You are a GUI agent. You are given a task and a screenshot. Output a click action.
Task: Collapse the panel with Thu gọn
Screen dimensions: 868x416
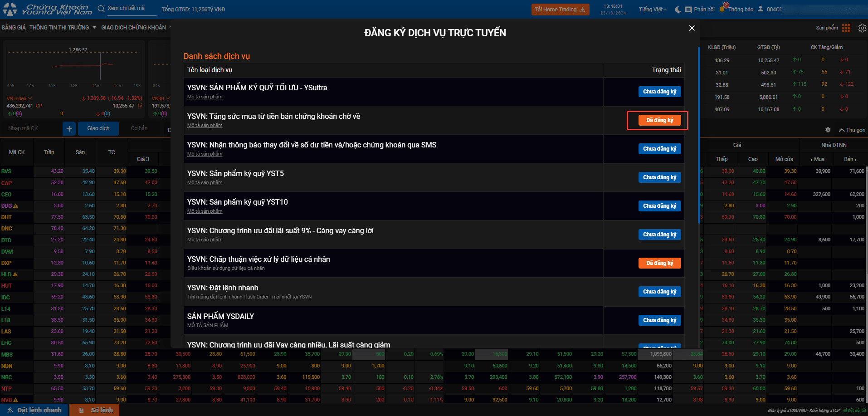coord(852,130)
